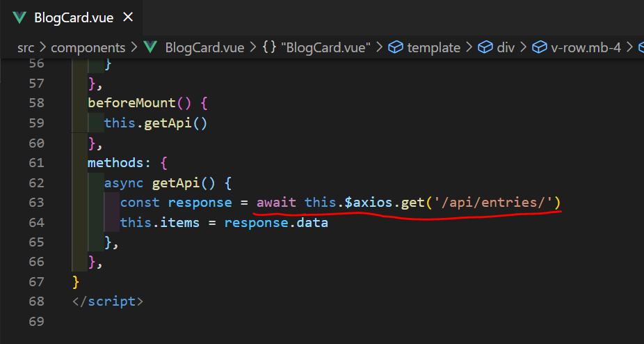Viewport: 644px width, 344px height.
Task: Open the components breadcrumb segment
Action: tap(88, 48)
